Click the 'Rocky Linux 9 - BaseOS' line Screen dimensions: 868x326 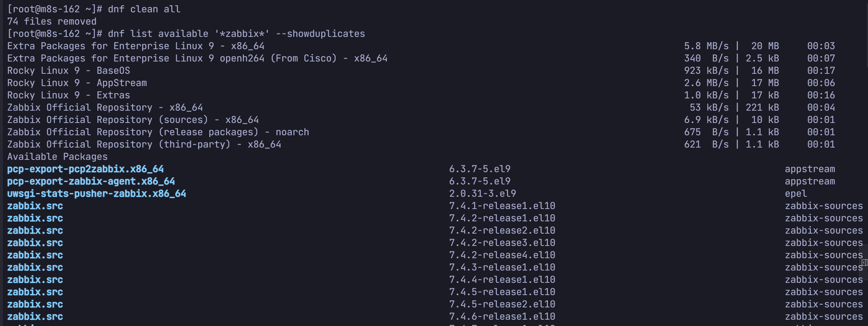pyautogui.click(x=69, y=70)
